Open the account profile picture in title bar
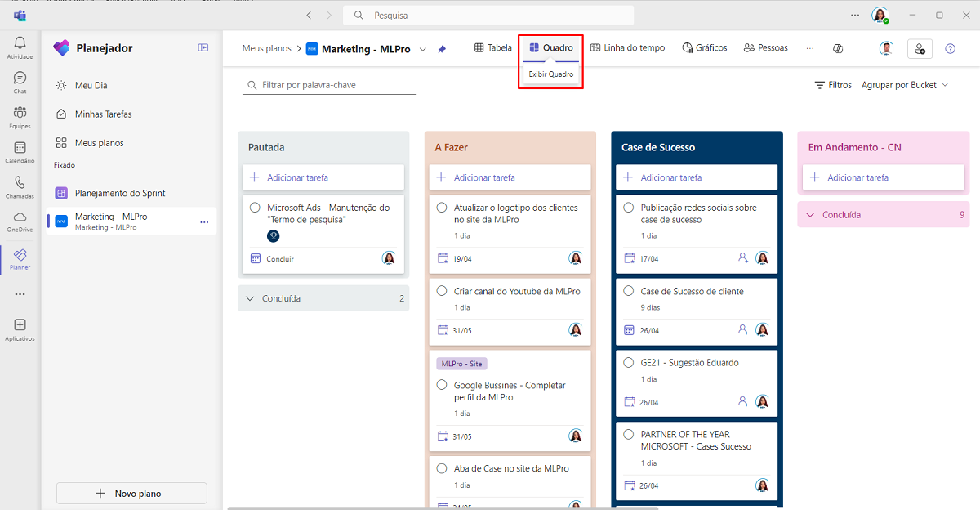This screenshot has height=510, width=980. (879, 16)
